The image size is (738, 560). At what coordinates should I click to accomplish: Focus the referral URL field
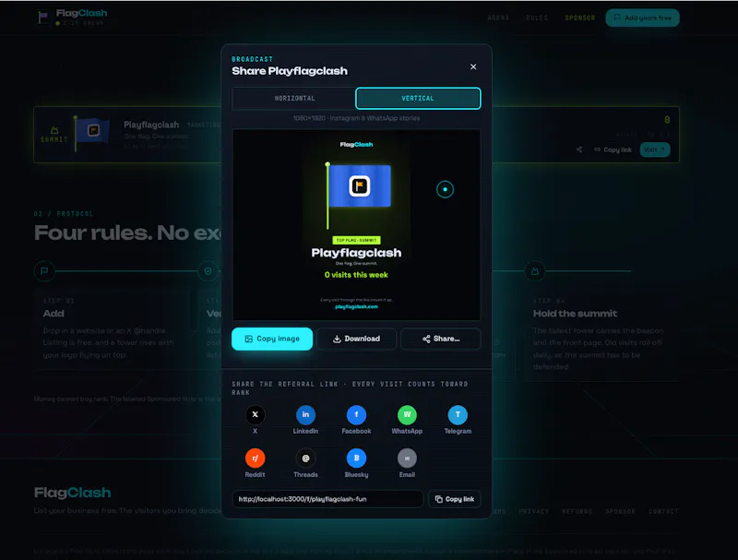(x=327, y=499)
